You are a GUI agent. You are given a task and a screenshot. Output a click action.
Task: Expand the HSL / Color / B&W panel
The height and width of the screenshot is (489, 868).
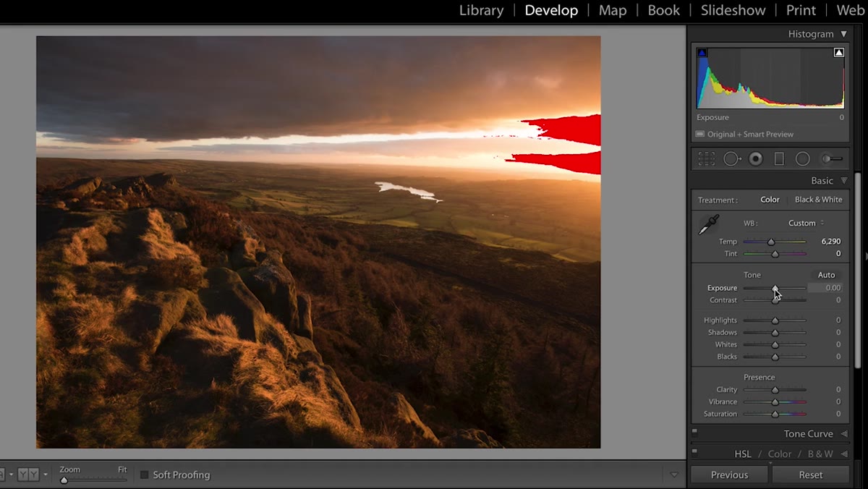point(843,454)
